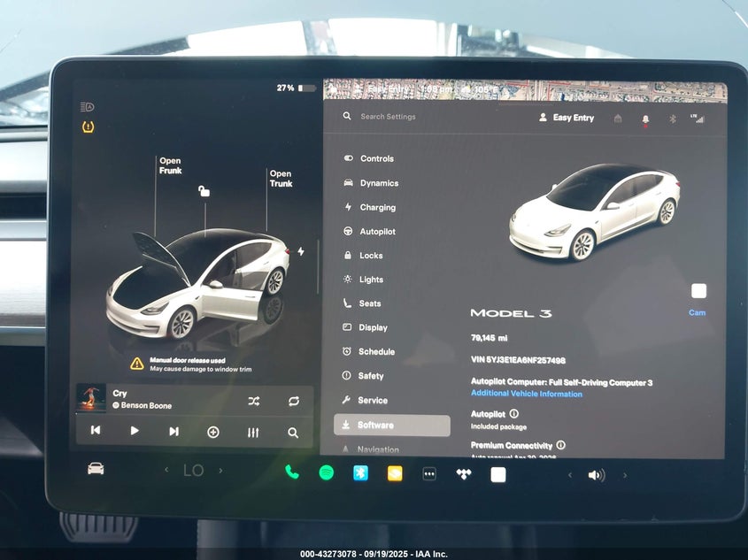748x560 pixels.
Task: Search for music with the magnifier icon
Action: [293, 432]
